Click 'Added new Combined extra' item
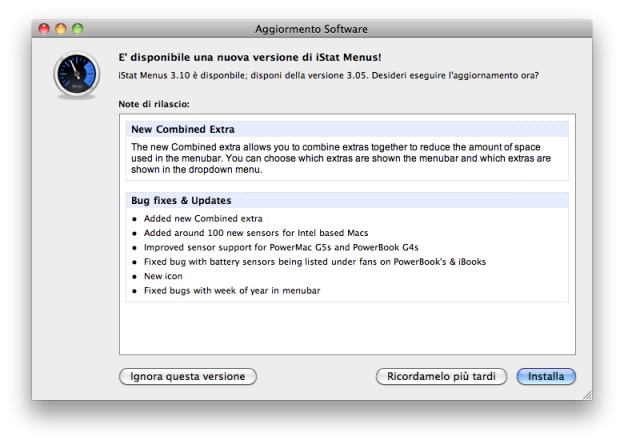Image resolution: width=624 pixels, height=444 pixels. (203, 218)
